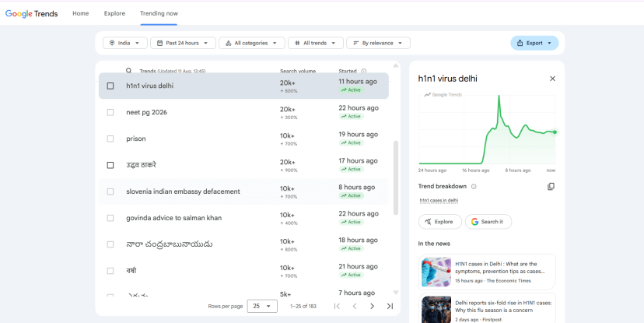Click the Active badge for slovenia indian embassy defacement
This screenshot has width=644, height=323.
351,195
